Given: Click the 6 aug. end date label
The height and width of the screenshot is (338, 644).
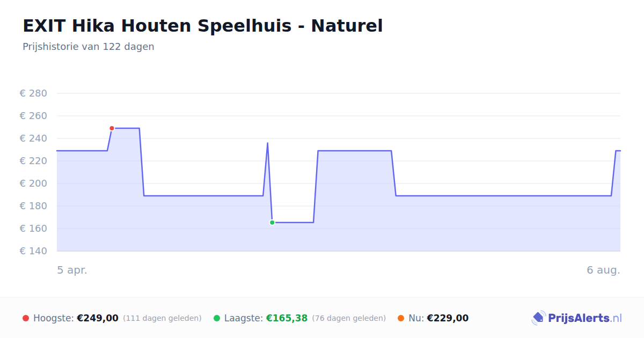Looking at the screenshot, I should click(x=603, y=270).
